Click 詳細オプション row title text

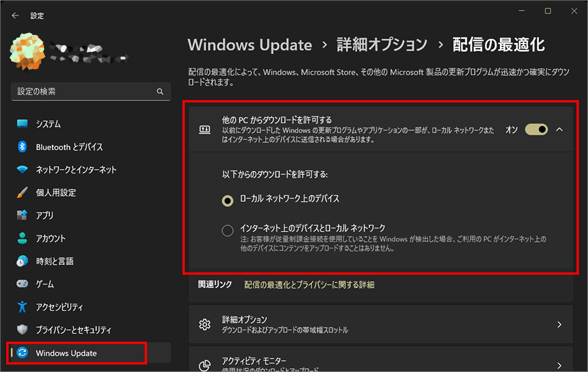(244, 319)
